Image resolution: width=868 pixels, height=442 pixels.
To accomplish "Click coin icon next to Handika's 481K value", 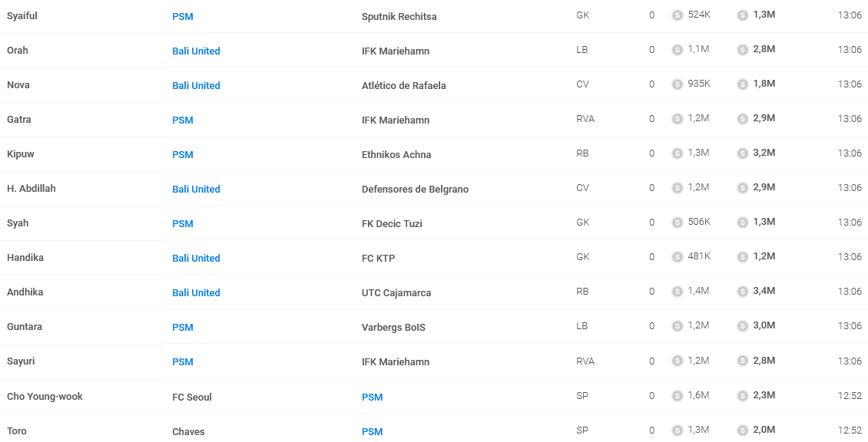I will pos(677,257).
